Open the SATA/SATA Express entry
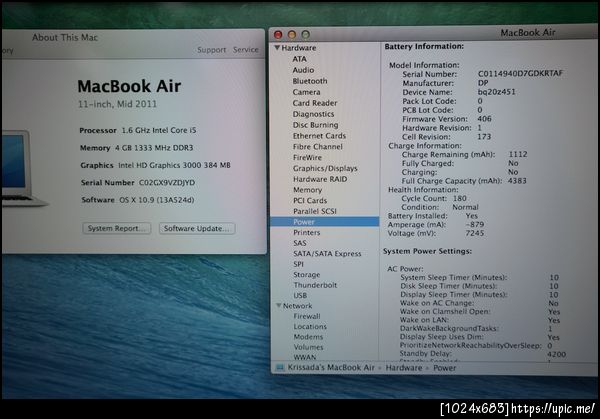Screen dimensions: 600x419 pyautogui.click(x=327, y=254)
